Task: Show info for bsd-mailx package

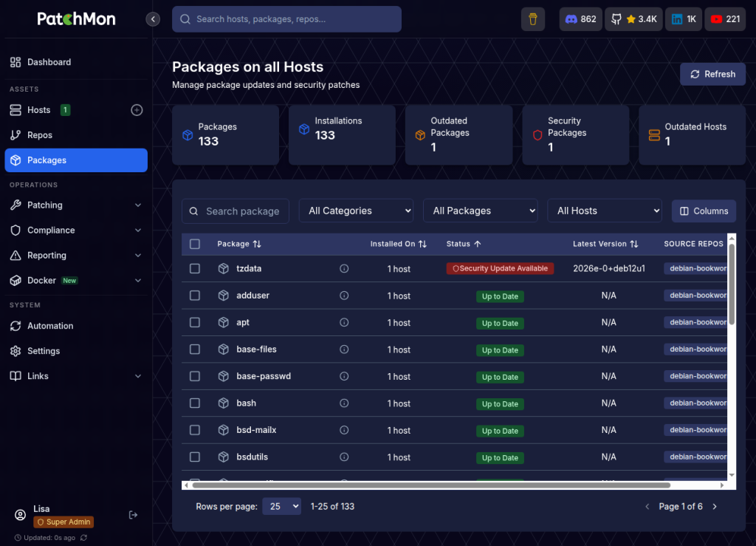Action: coord(344,430)
